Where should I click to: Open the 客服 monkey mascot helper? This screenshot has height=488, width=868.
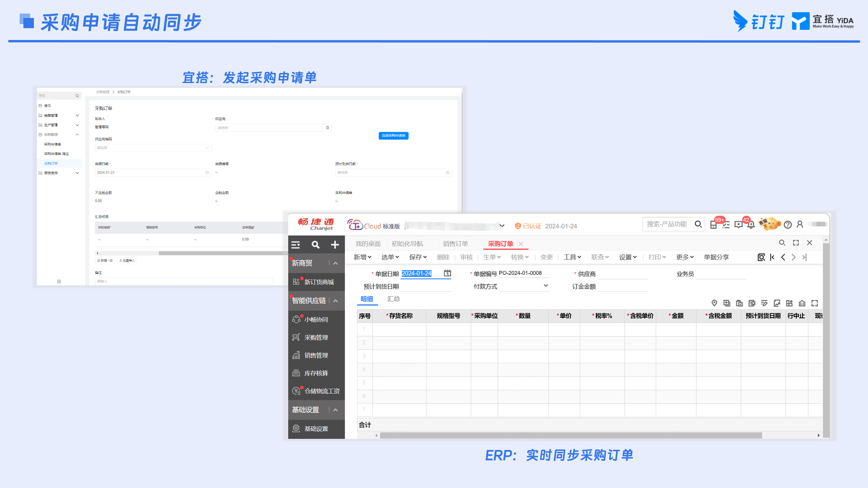(770, 224)
